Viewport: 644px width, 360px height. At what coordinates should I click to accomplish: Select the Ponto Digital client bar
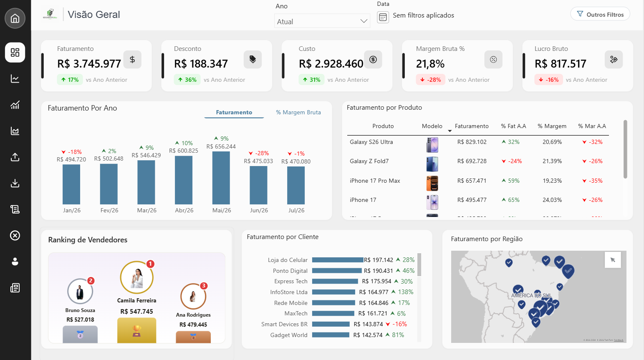[337, 271]
